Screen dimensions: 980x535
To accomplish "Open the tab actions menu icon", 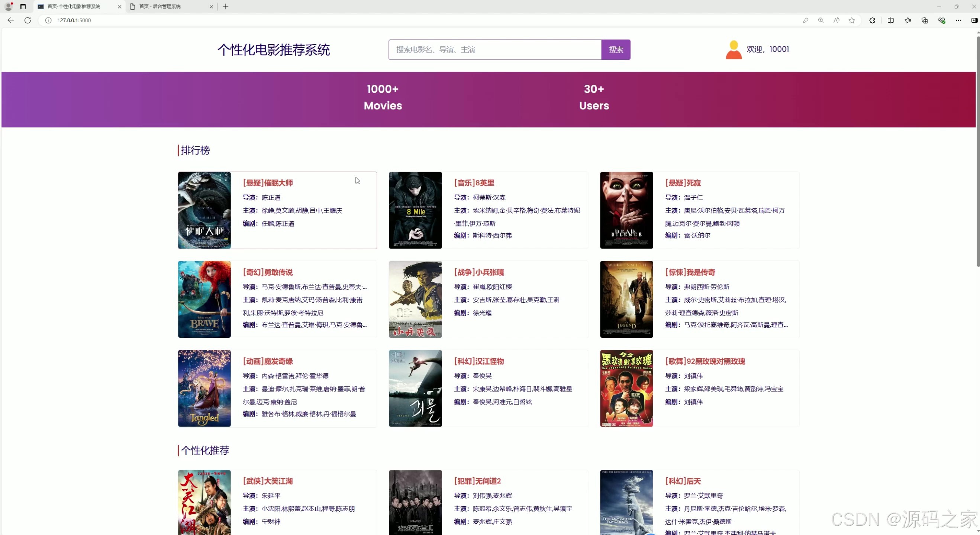I will (23, 6).
